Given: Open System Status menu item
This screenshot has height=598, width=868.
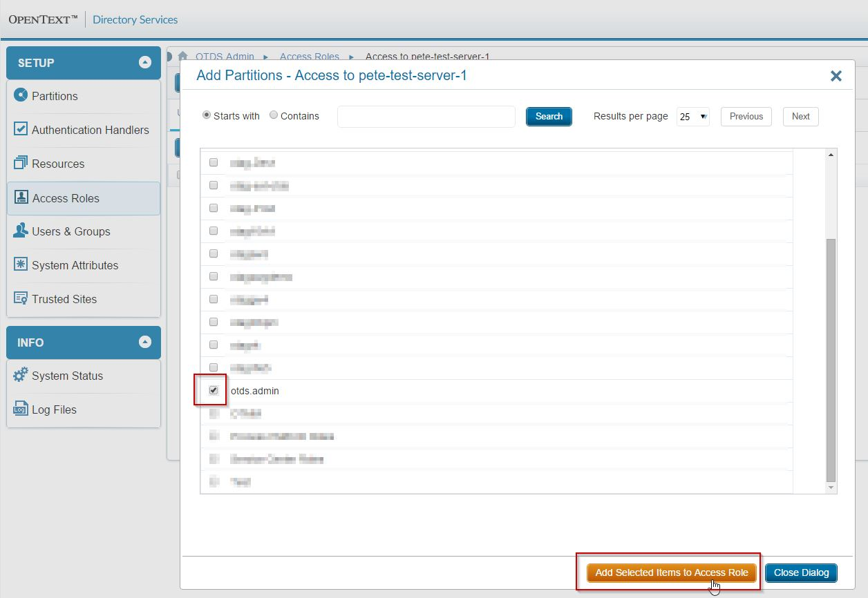Looking at the screenshot, I should (84, 376).
